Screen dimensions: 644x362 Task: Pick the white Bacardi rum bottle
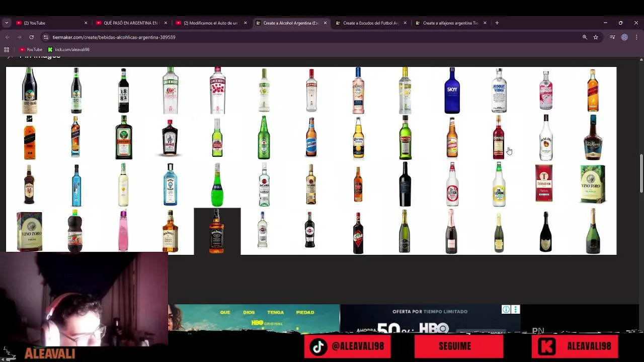264,185
